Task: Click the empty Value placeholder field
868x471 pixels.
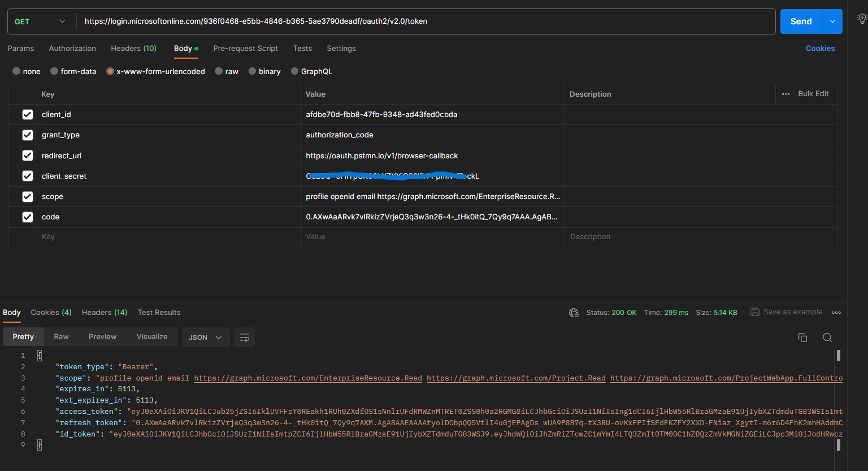Action: pyautogui.click(x=432, y=237)
